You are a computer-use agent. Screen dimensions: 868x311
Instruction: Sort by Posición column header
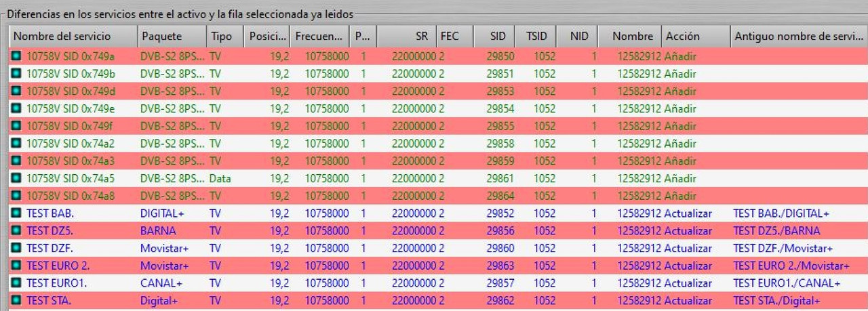click(x=266, y=36)
